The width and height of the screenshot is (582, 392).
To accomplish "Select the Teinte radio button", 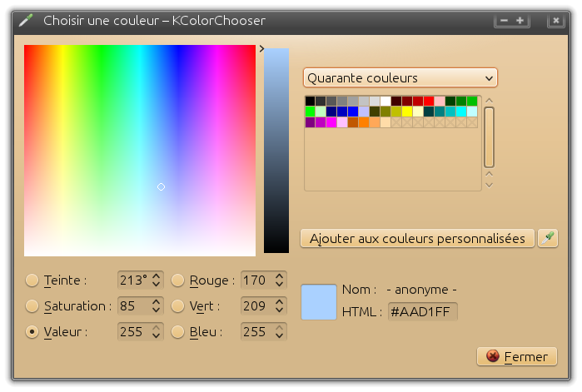I will (32, 280).
